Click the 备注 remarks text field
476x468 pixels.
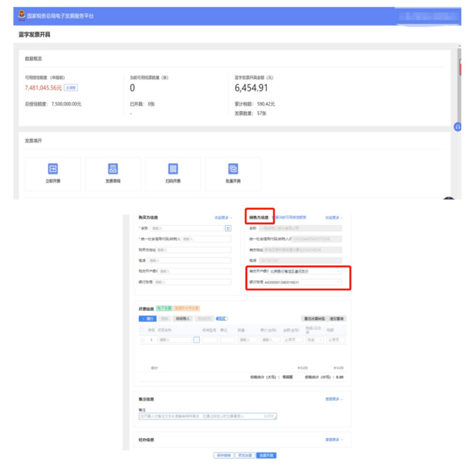point(207,416)
